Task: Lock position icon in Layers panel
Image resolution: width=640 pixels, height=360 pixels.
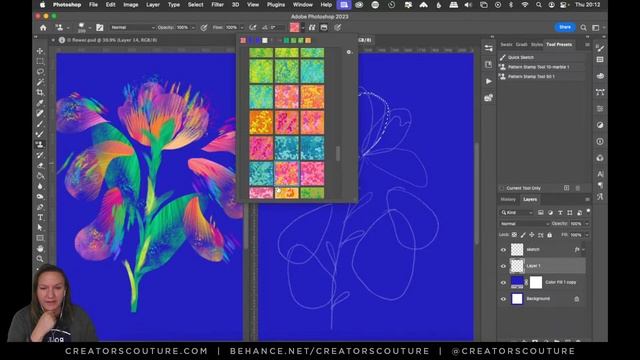Action: (531, 235)
